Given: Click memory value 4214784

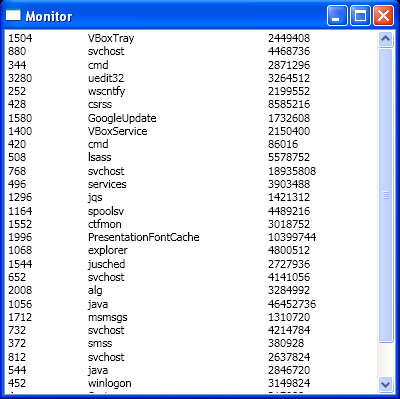Looking at the screenshot, I should pos(289,330).
